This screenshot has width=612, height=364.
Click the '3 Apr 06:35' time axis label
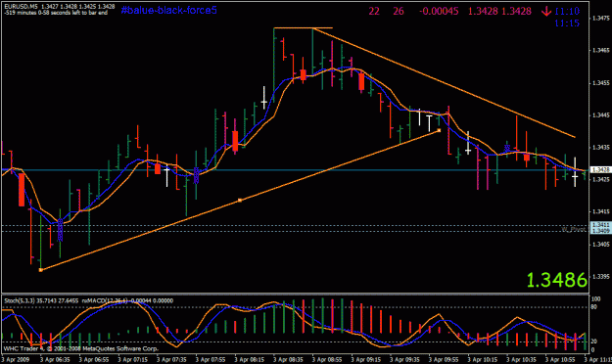(x=55, y=359)
